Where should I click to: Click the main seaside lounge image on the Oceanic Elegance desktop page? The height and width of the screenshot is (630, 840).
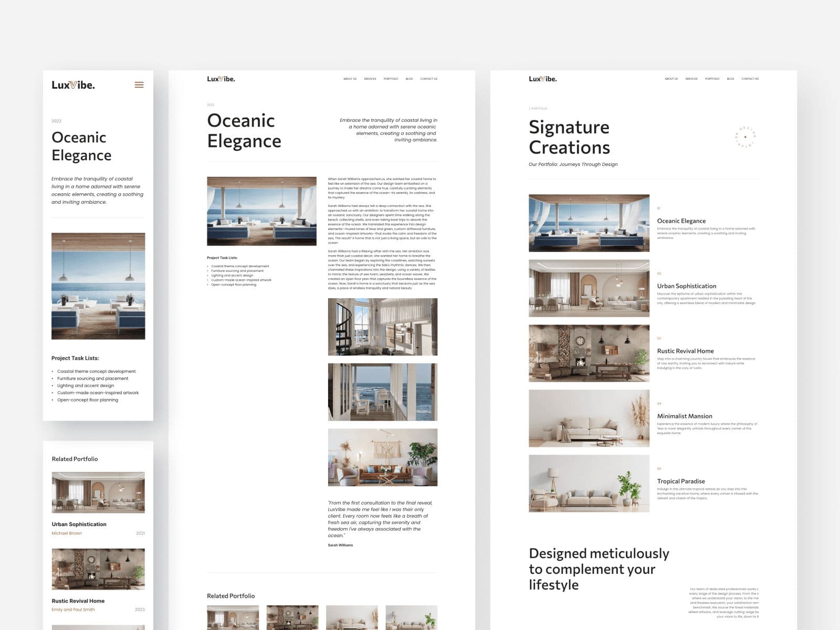point(261,211)
